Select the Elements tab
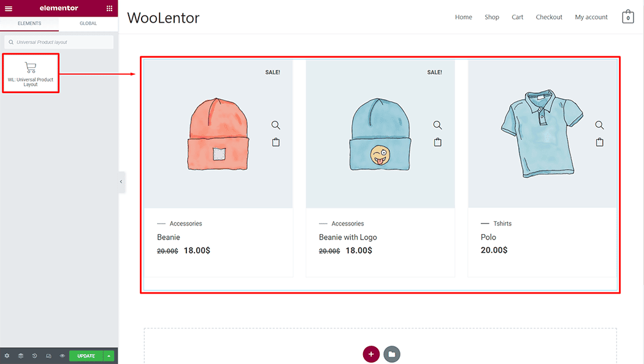This screenshot has width=644, height=364. pyautogui.click(x=29, y=23)
